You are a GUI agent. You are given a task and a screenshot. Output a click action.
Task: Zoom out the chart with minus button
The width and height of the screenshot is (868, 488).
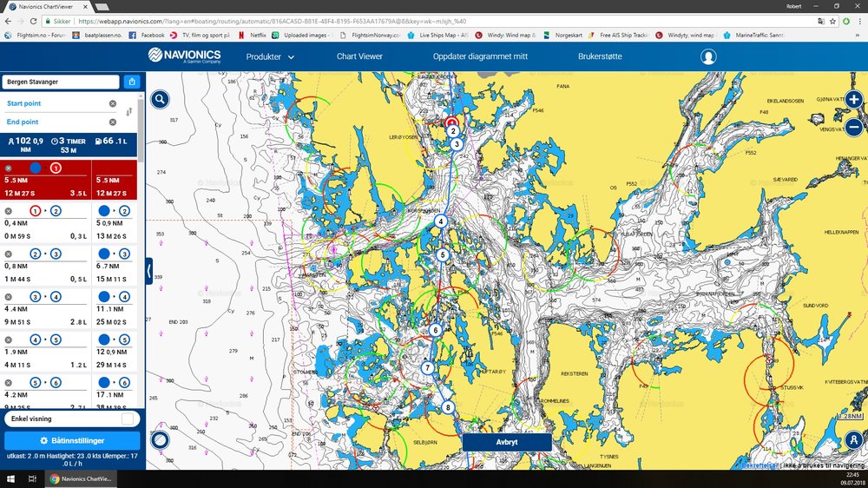coord(853,127)
